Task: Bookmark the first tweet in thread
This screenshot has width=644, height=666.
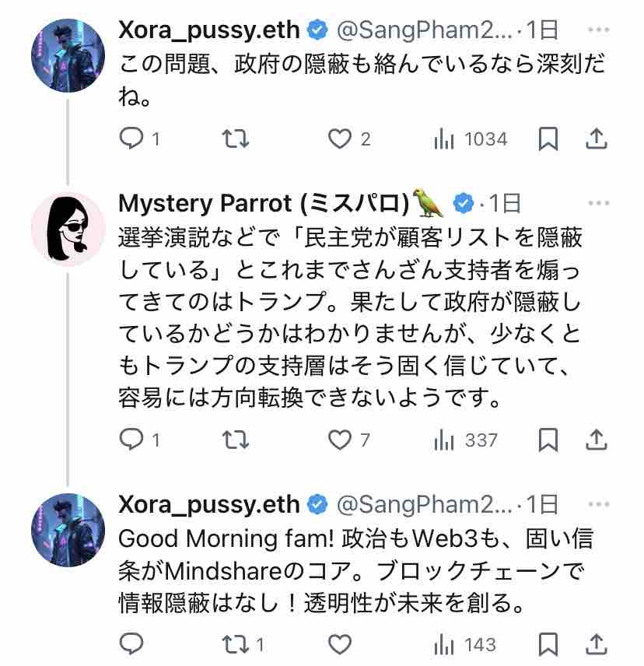Action: tap(548, 139)
